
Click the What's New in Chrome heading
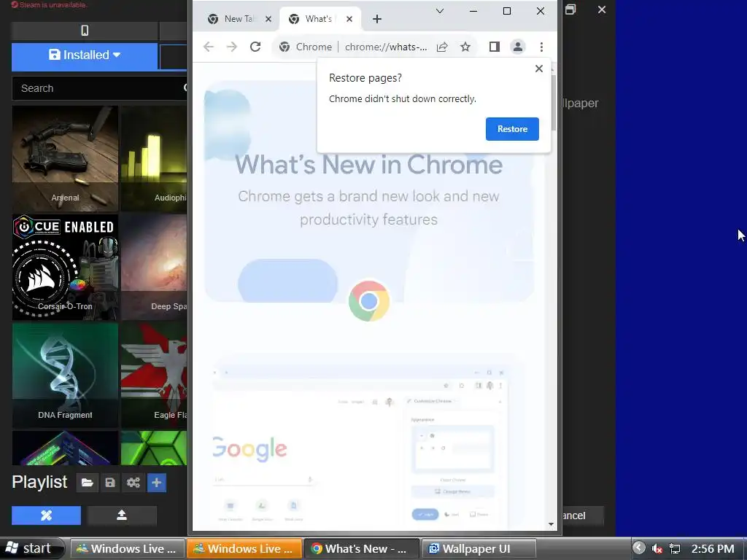[368, 165]
